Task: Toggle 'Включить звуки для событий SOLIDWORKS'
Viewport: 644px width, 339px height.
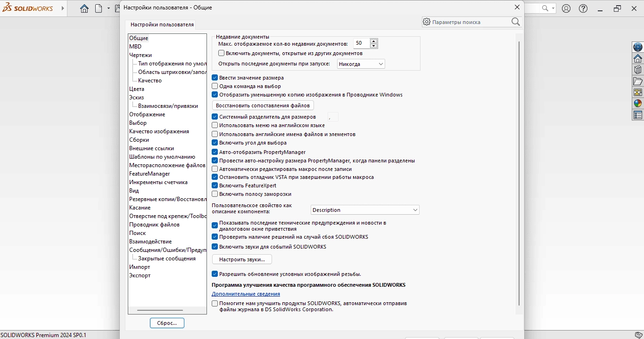Action: pos(215,247)
